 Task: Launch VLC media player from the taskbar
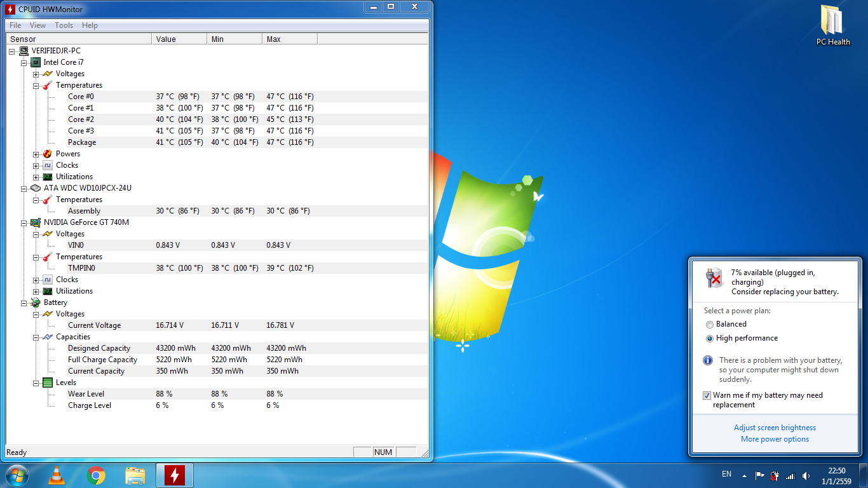(x=57, y=475)
